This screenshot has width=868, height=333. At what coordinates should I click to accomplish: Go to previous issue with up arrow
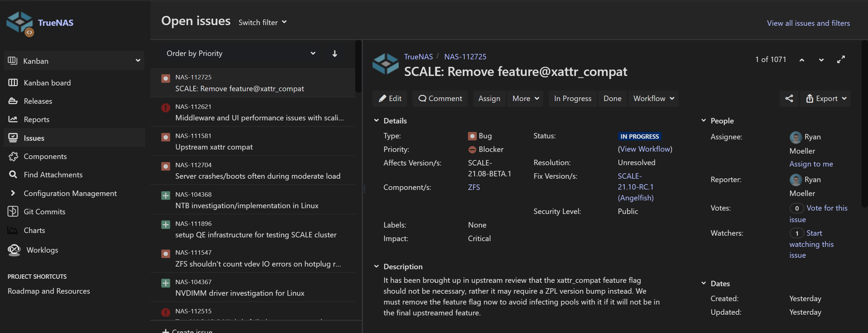click(x=802, y=60)
